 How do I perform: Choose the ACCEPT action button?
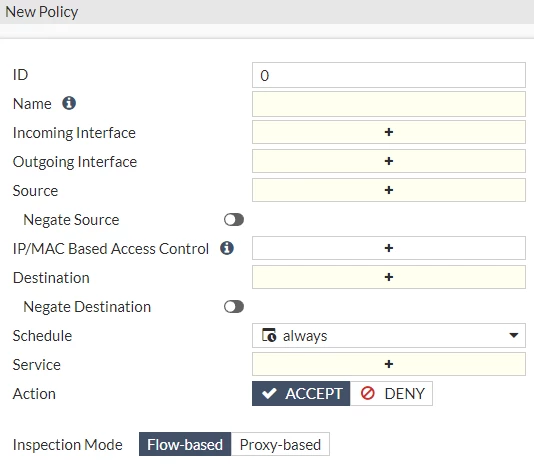click(x=301, y=393)
